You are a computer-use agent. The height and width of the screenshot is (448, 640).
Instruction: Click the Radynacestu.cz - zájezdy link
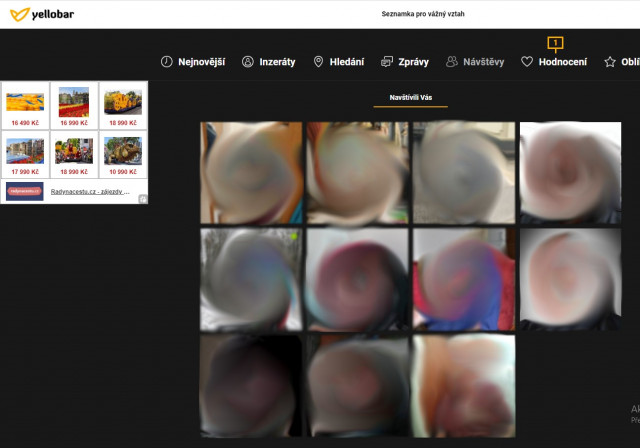[x=90, y=191]
